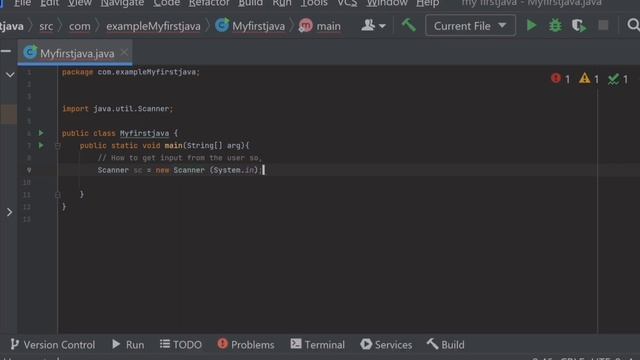Viewport: 640px width, 360px height.
Task: Open the Help menu
Action: tap(427, 3)
